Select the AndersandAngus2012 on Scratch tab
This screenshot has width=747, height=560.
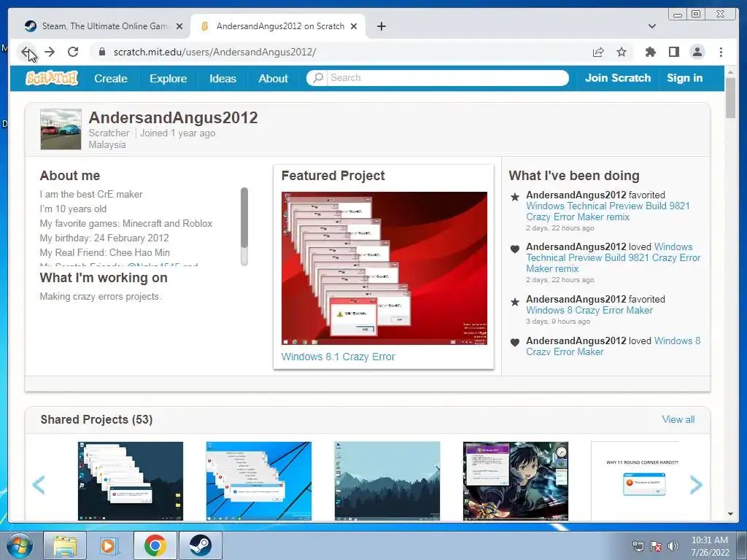[x=278, y=26]
